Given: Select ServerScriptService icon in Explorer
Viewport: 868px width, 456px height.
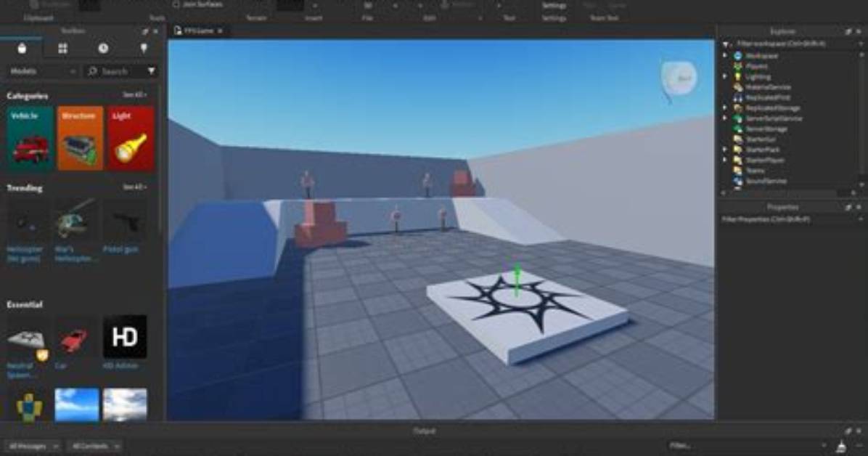Looking at the screenshot, I should [738, 118].
